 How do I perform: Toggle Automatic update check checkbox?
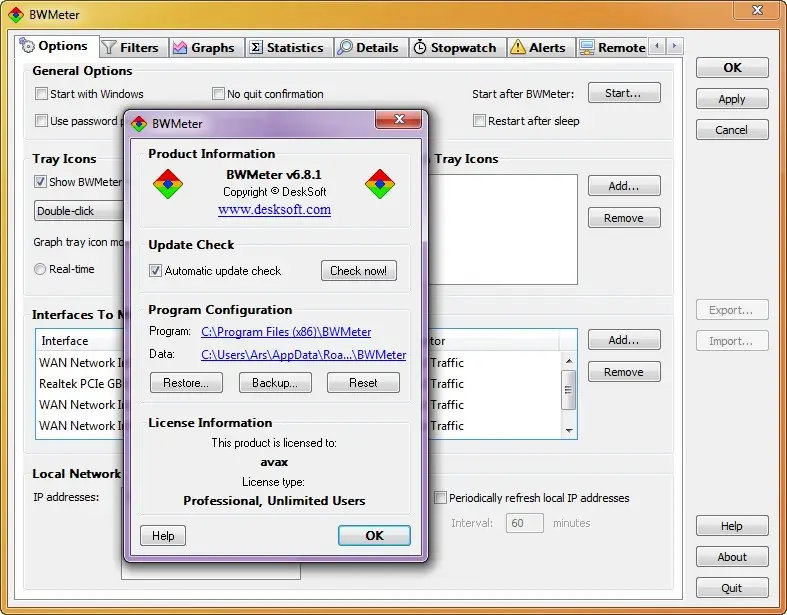pyautogui.click(x=156, y=271)
